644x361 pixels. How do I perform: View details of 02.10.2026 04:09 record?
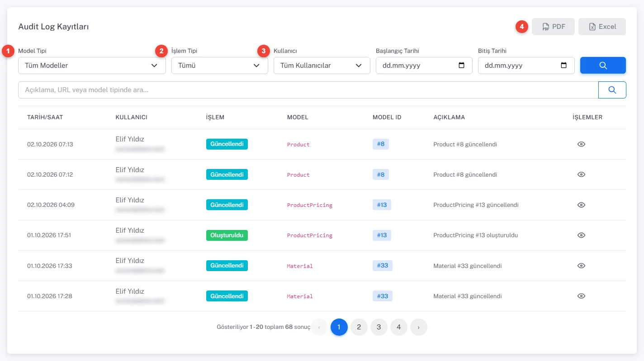[x=582, y=205]
